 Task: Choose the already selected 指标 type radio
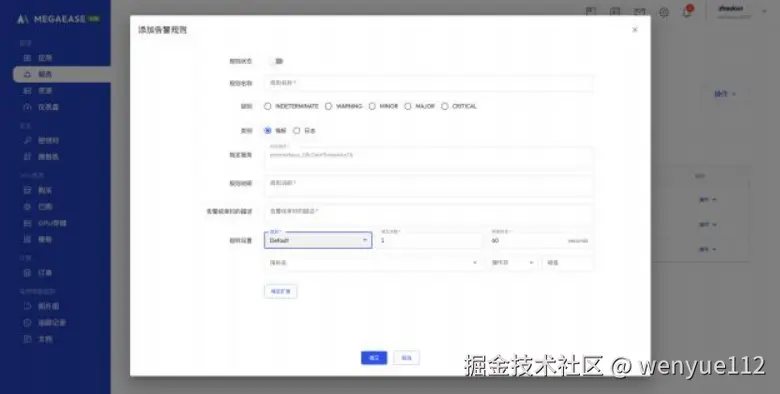268,131
